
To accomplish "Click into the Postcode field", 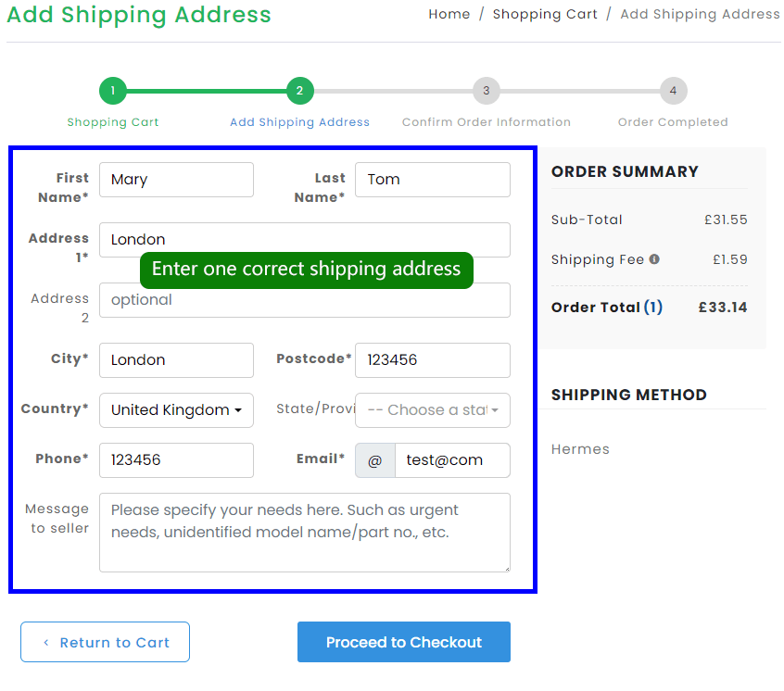I will tap(432, 360).
